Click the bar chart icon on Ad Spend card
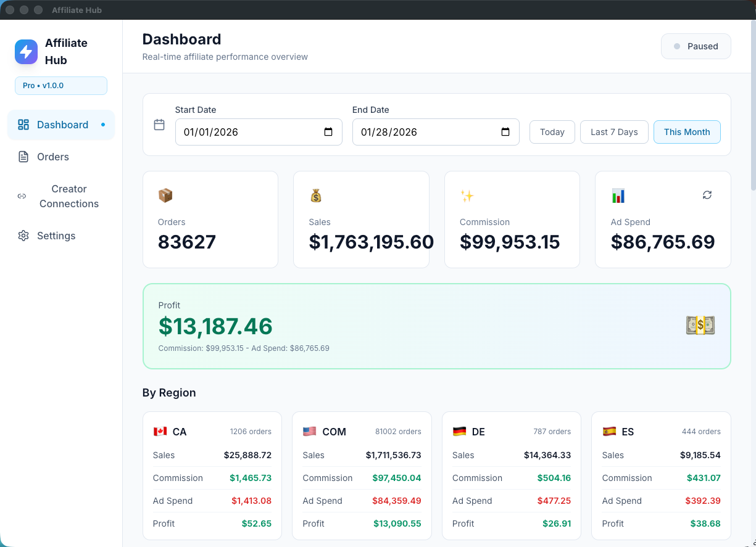The image size is (756, 547). coord(618,195)
